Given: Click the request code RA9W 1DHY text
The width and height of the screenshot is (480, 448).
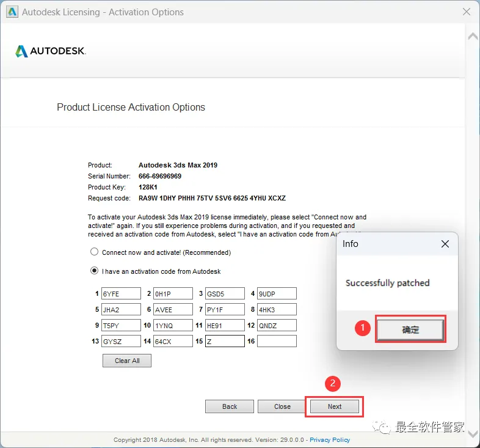Looking at the screenshot, I should pos(212,198).
